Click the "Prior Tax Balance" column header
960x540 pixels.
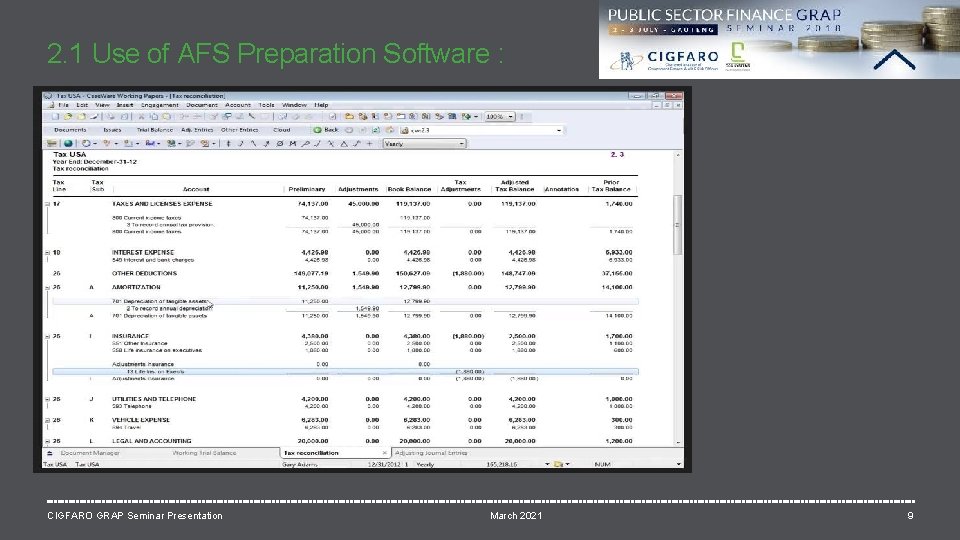click(611, 186)
